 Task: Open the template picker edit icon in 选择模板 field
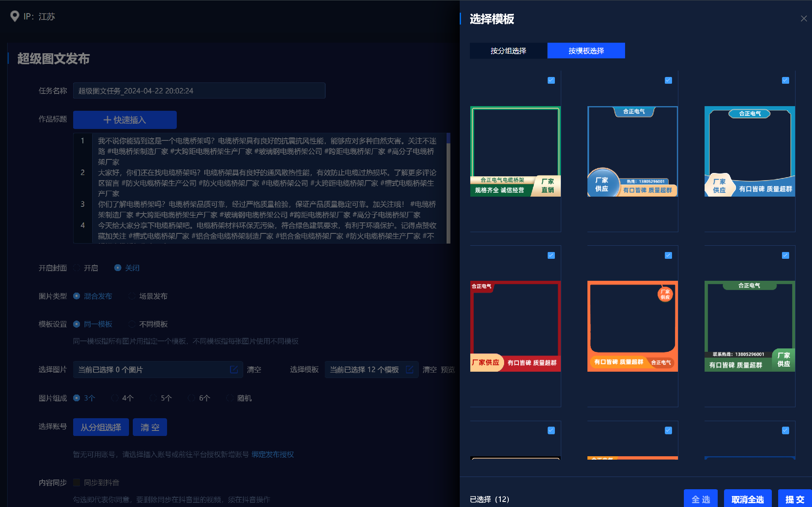409,370
